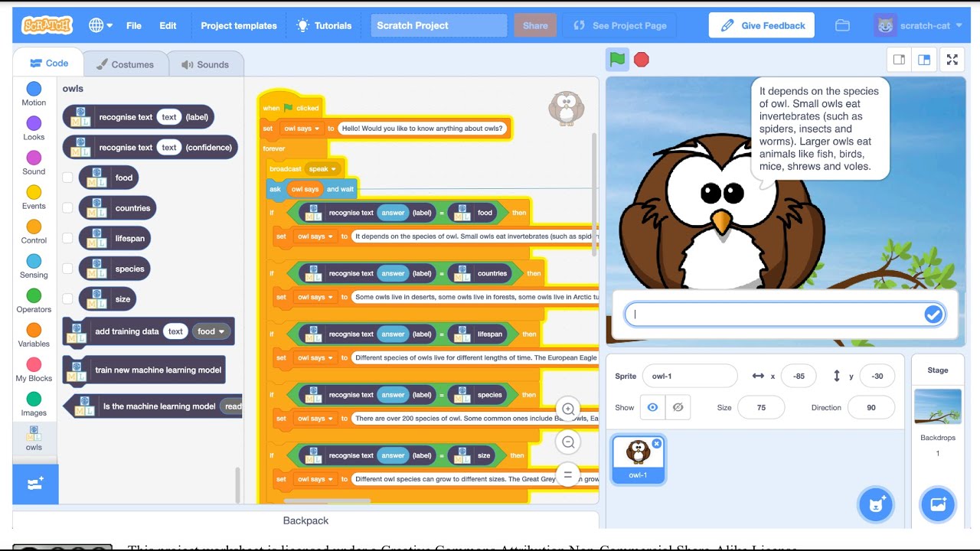Open Project templates
Screen dimensions: 980x551
point(239,25)
